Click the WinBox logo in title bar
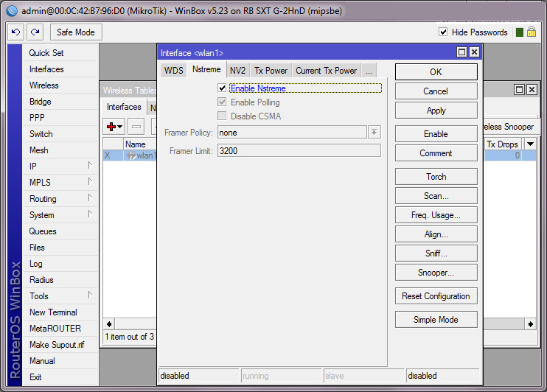Viewport: 547px width, 392px height. point(12,11)
